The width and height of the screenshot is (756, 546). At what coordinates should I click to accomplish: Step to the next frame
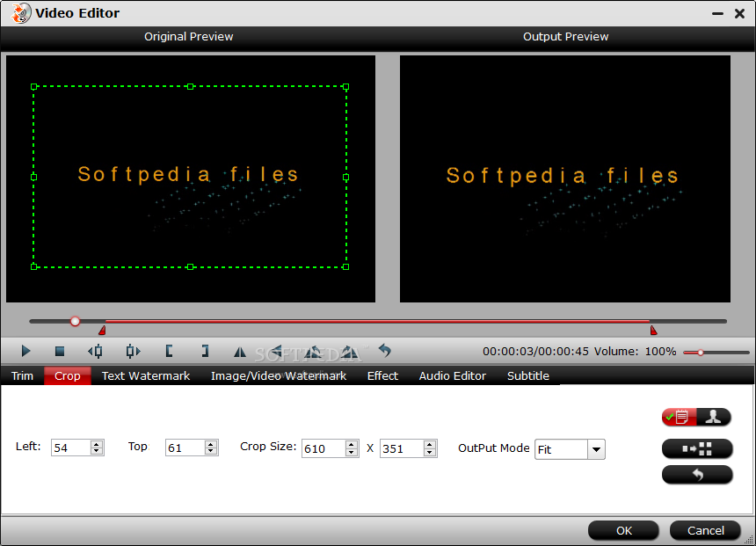pos(133,351)
